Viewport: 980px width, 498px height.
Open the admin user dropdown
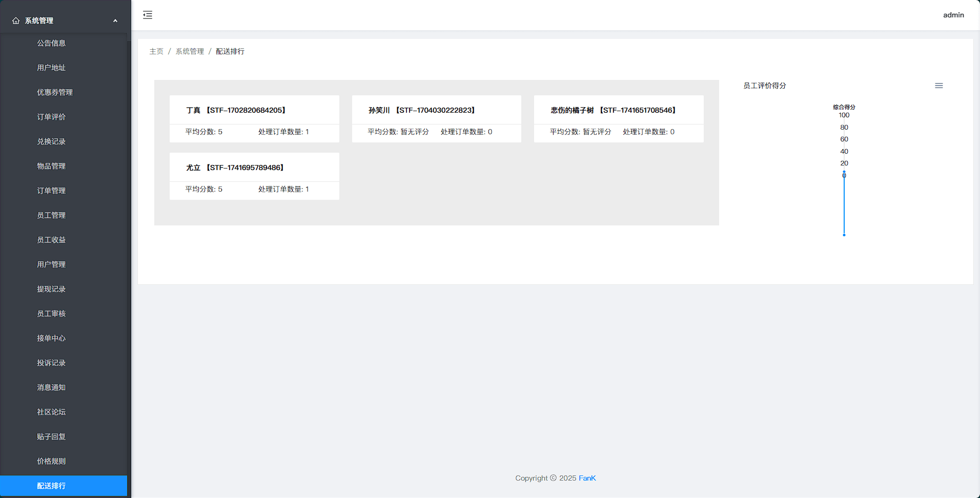coord(953,15)
